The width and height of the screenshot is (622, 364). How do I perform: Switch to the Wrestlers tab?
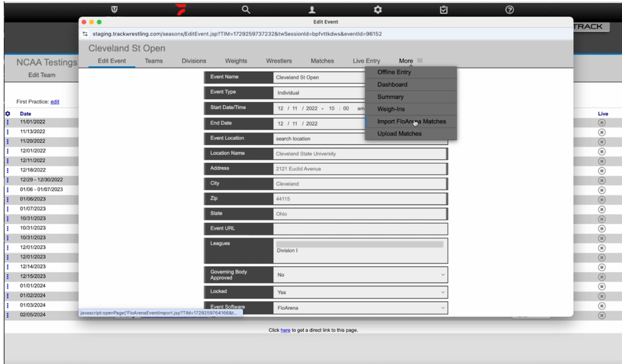278,61
